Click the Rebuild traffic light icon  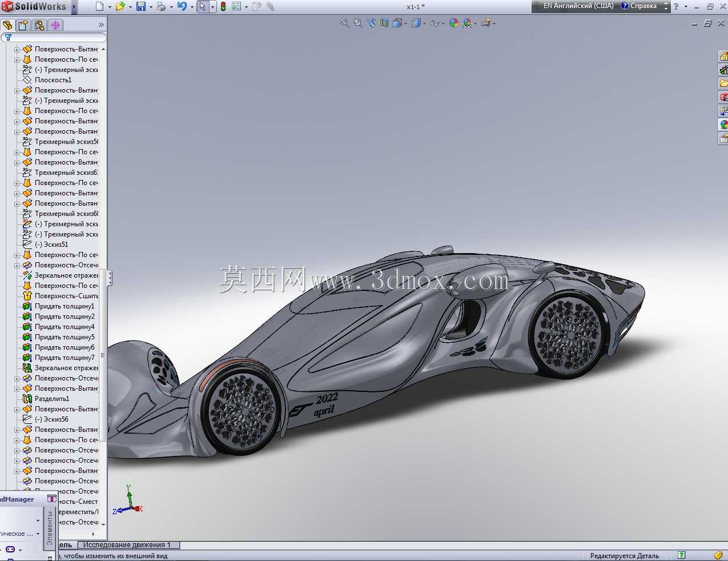(x=223, y=6)
